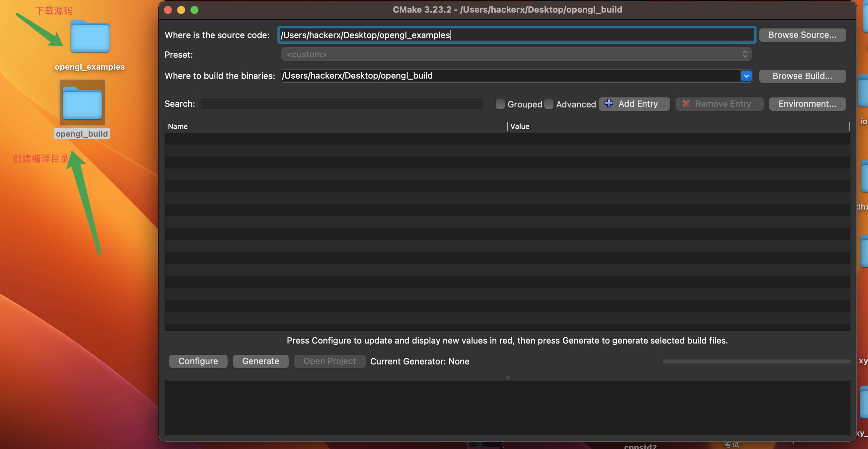Screen dimensions: 868x449
Task: Enable the Advanced checkbox
Action: point(548,104)
